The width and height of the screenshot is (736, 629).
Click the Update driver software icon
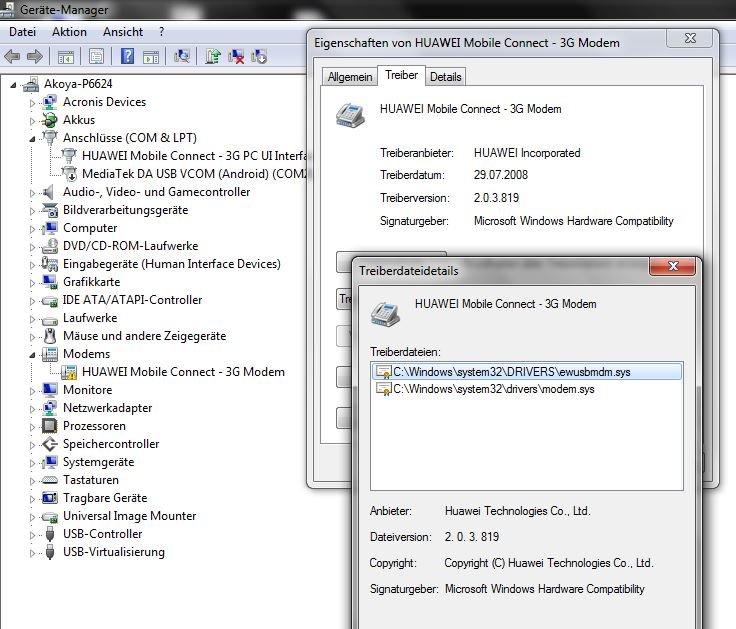pyautogui.click(x=213, y=56)
